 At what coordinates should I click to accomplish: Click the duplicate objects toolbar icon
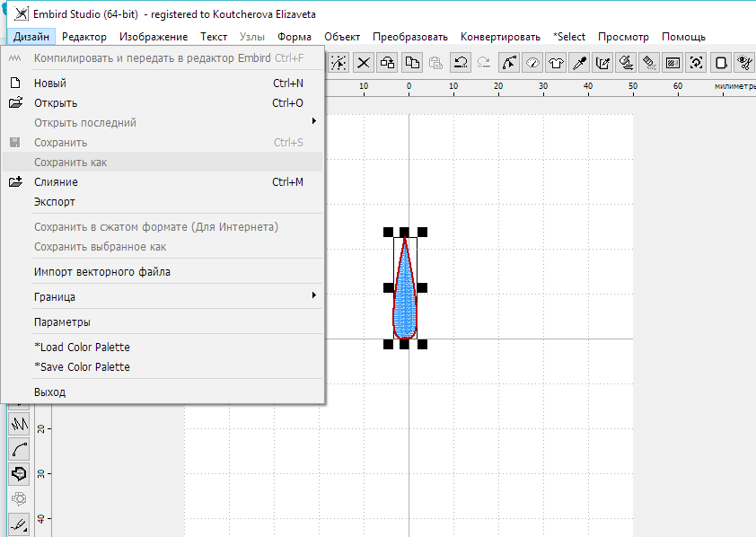[x=387, y=63]
